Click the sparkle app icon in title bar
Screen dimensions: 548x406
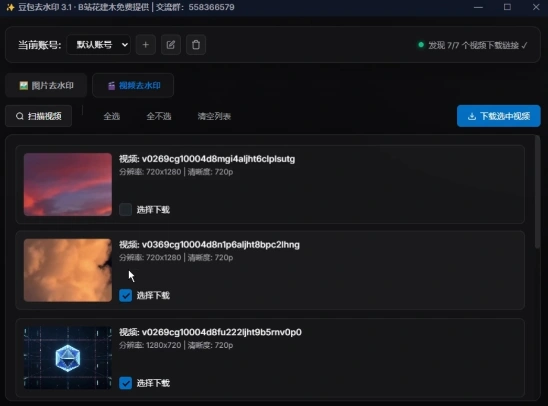point(10,7)
